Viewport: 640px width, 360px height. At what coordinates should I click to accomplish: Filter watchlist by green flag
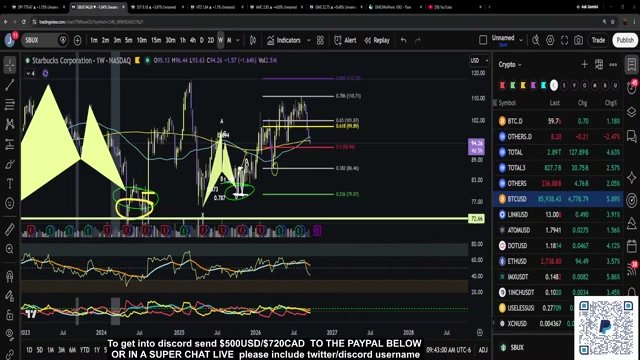(x=513, y=85)
